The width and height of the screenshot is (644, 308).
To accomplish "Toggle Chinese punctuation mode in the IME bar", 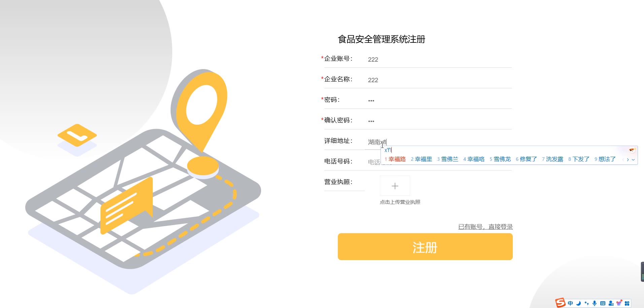I will [x=586, y=303].
